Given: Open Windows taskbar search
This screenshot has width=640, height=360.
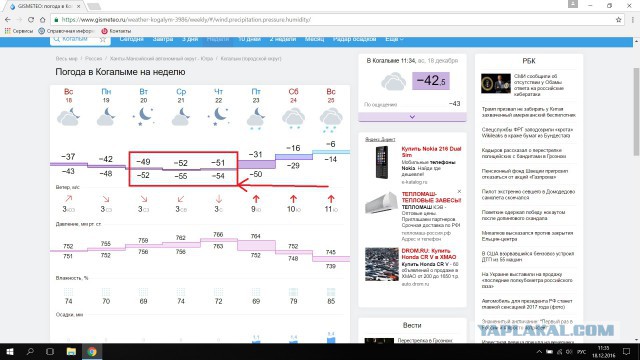Looking at the screenshot, I should (30, 352).
